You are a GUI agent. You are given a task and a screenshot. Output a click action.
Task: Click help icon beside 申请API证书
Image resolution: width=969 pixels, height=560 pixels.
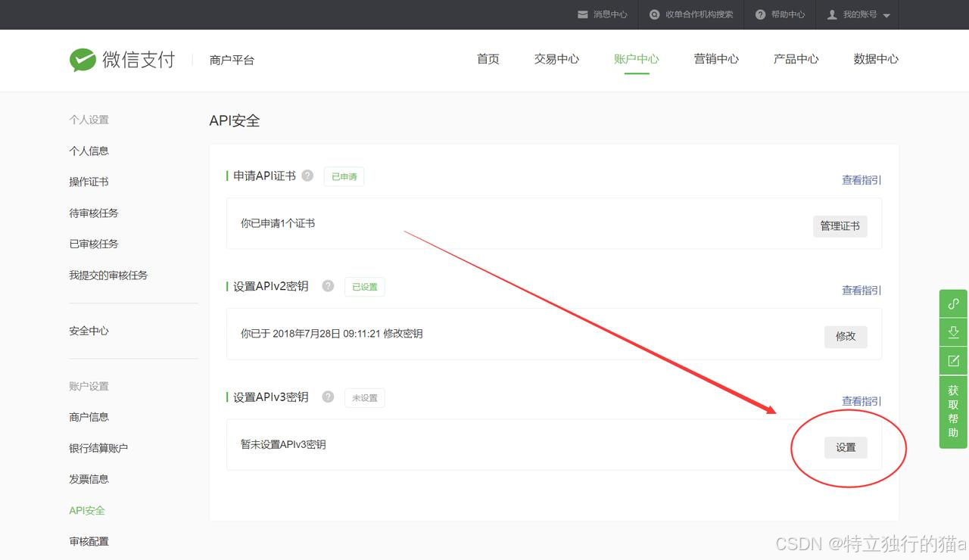307,176
